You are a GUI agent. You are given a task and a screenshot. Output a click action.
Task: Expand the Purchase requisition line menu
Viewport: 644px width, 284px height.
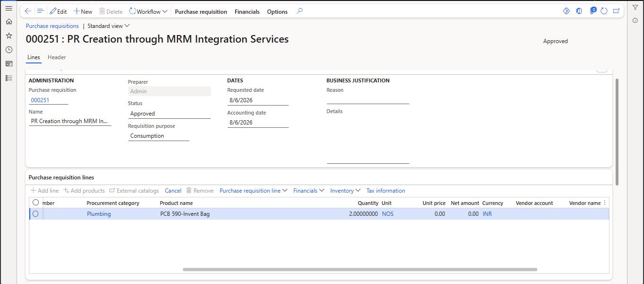coord(253,191)
